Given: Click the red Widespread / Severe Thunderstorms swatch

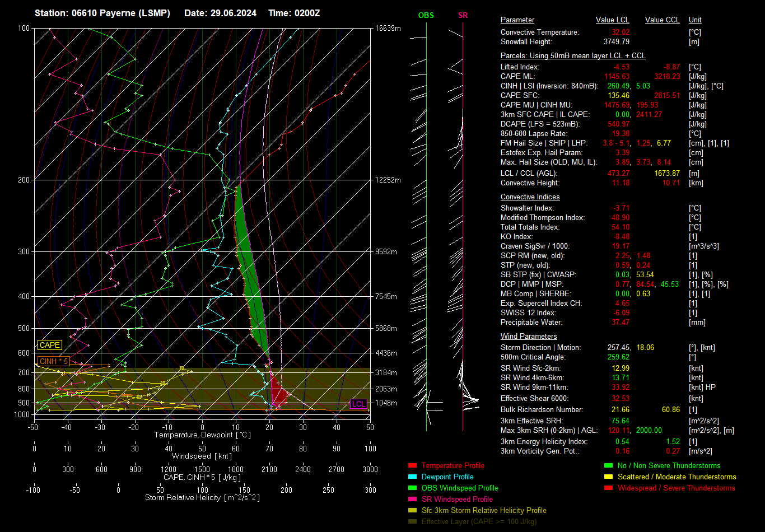Looking at the screenshot, I should pos(608,488).
